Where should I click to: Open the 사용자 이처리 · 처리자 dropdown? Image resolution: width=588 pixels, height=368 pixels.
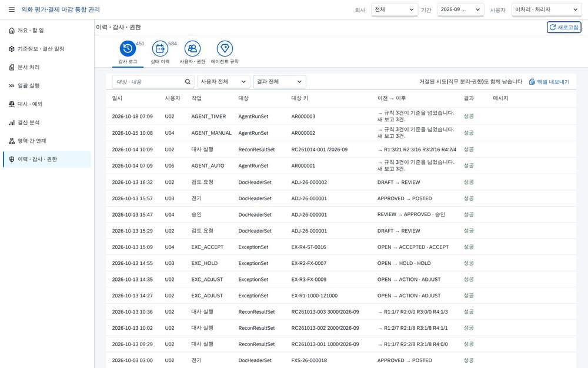click(x=546, y=9)
